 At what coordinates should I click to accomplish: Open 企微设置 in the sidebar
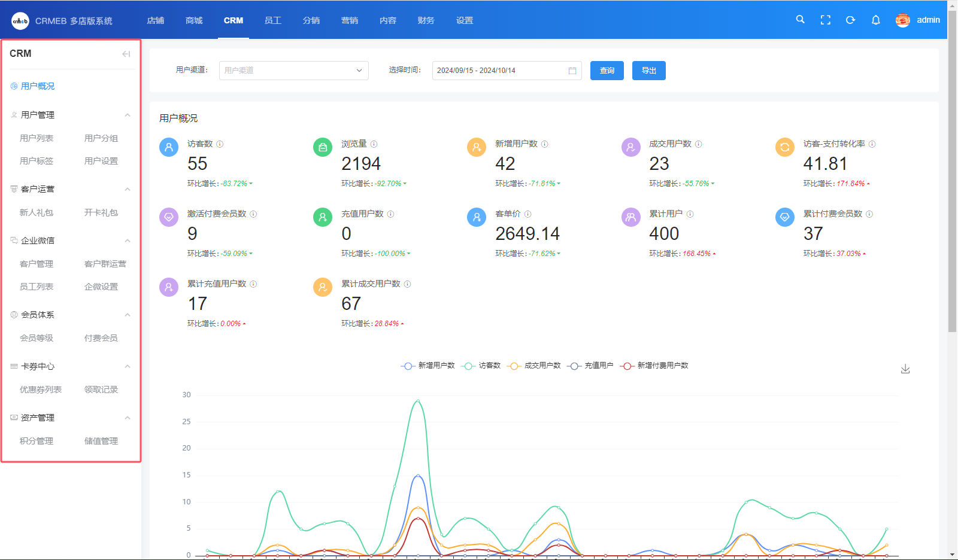point(101,287)
